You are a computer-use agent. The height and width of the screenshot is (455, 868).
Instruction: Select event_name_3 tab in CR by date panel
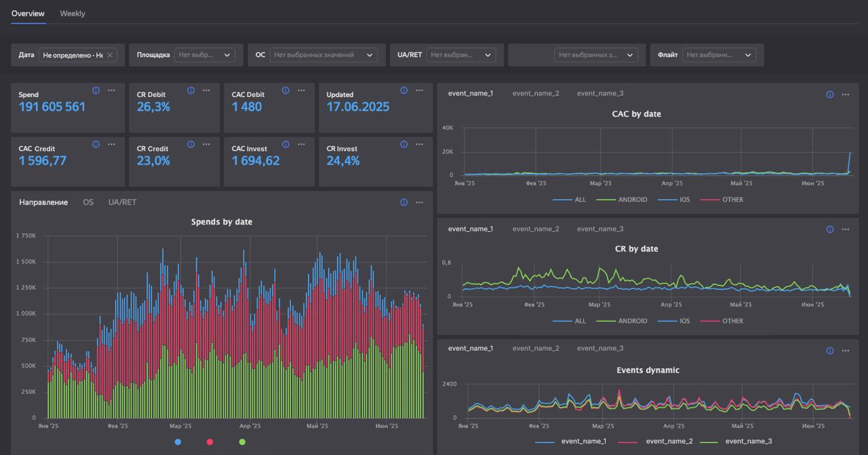[x=600, y=229]
